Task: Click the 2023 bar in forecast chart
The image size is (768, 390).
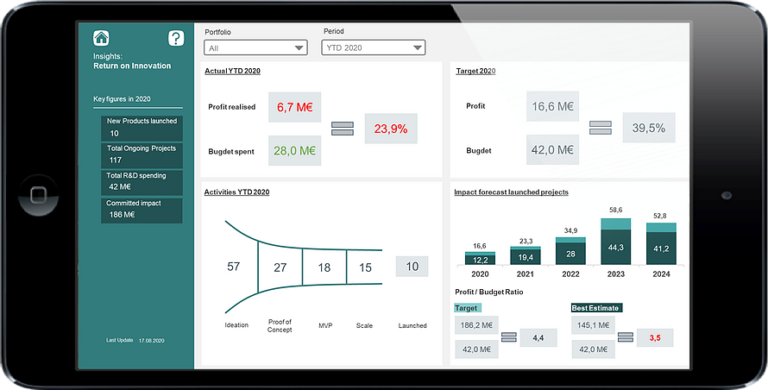Action: (x=616, y=242)
